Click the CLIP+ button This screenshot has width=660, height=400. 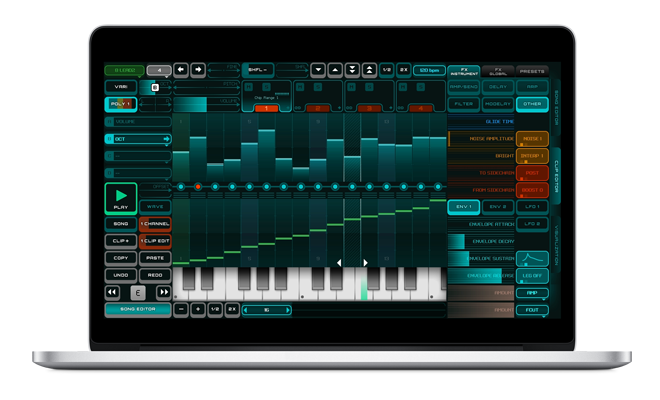click(121, 241)
